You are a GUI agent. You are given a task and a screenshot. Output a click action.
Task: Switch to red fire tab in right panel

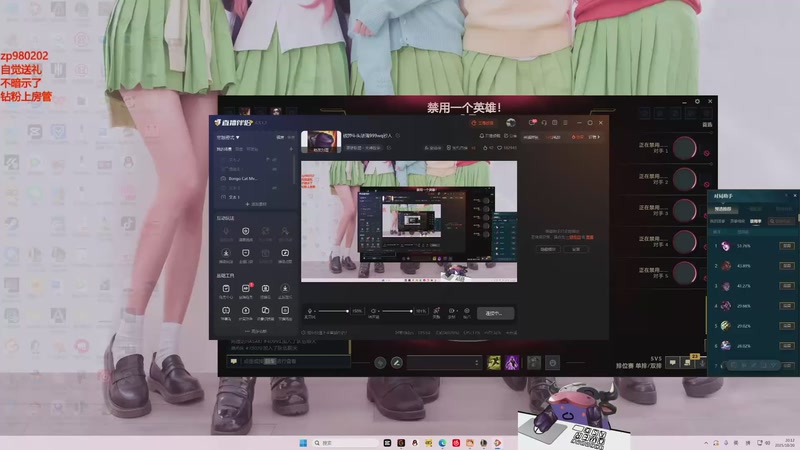(x=578, y=137)
